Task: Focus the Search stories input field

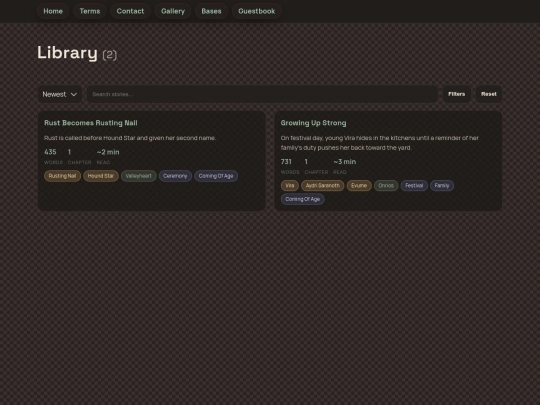Action: [262, 94]
